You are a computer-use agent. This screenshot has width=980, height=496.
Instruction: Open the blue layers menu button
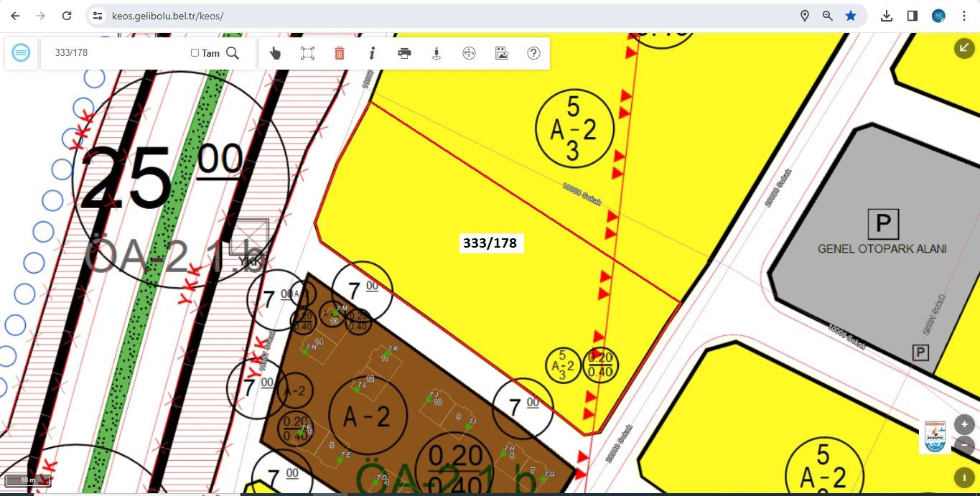(22, 53)
